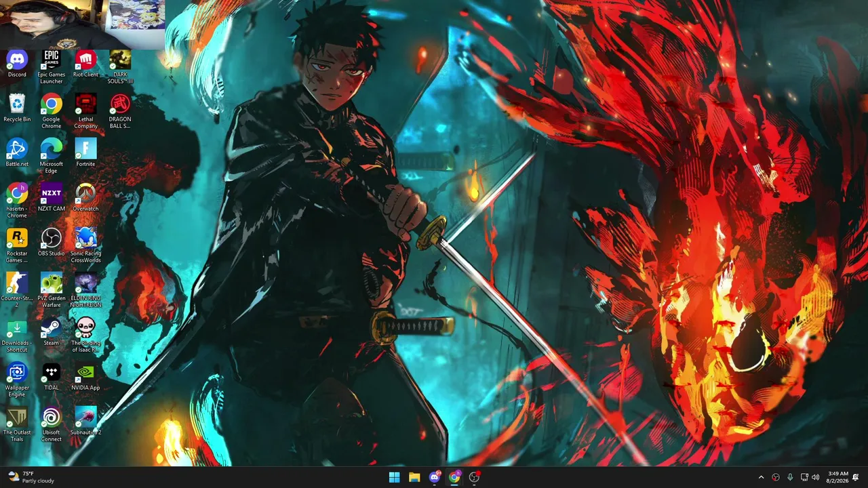Select the Battle.net desktop icon

pyautogui.click(x=17, y=154)
